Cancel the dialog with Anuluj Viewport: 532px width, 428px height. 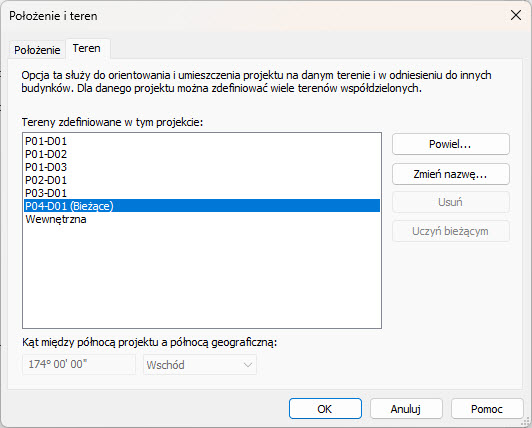[406, 409]
